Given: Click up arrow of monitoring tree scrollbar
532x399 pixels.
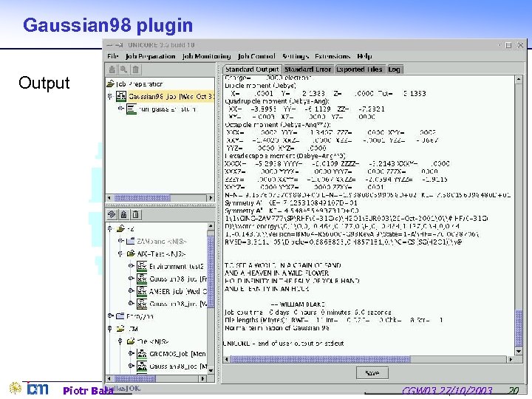Looking at the screenshot, I should point(211,225).
